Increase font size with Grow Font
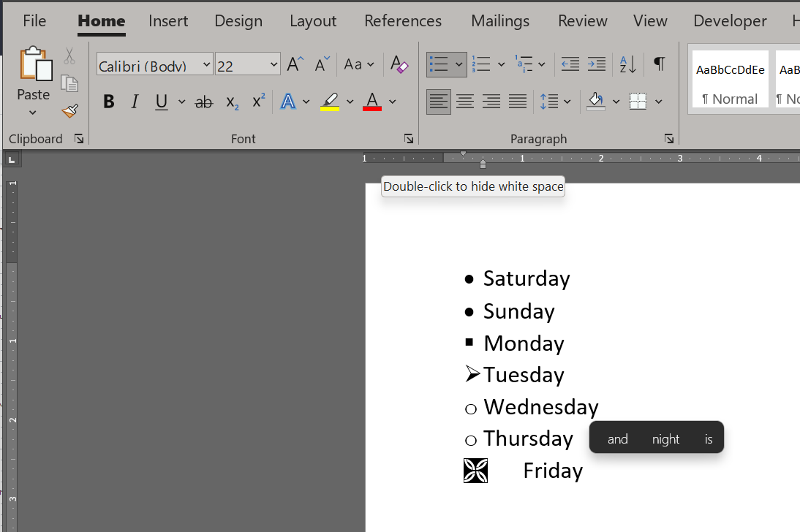Viewport: 800px width, 532px height. tap(295, 64)
